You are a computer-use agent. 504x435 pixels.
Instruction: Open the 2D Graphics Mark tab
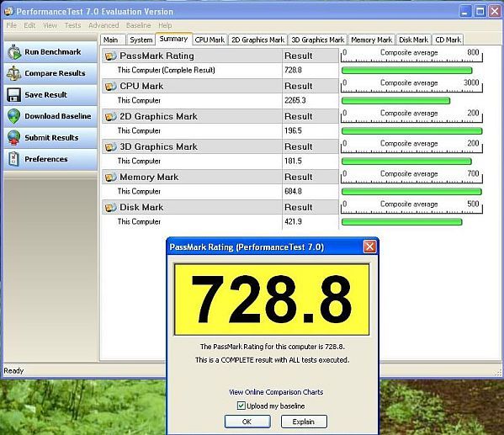[x=257, y=40]
